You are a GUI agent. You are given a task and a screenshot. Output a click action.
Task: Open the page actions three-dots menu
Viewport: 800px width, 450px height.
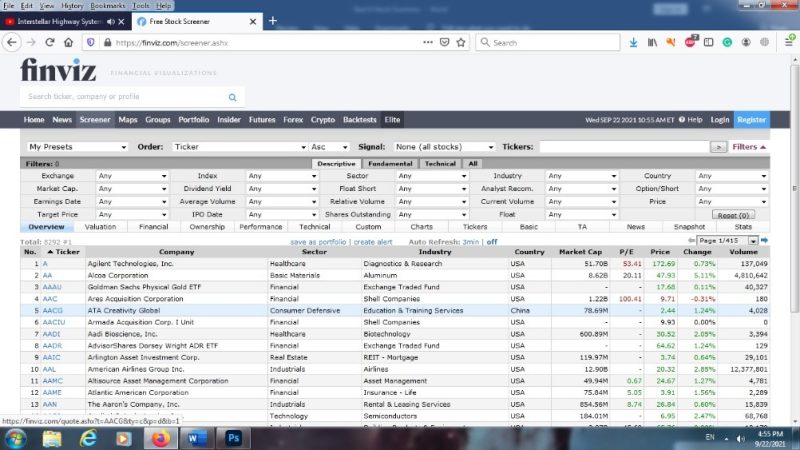pos(428,42)
